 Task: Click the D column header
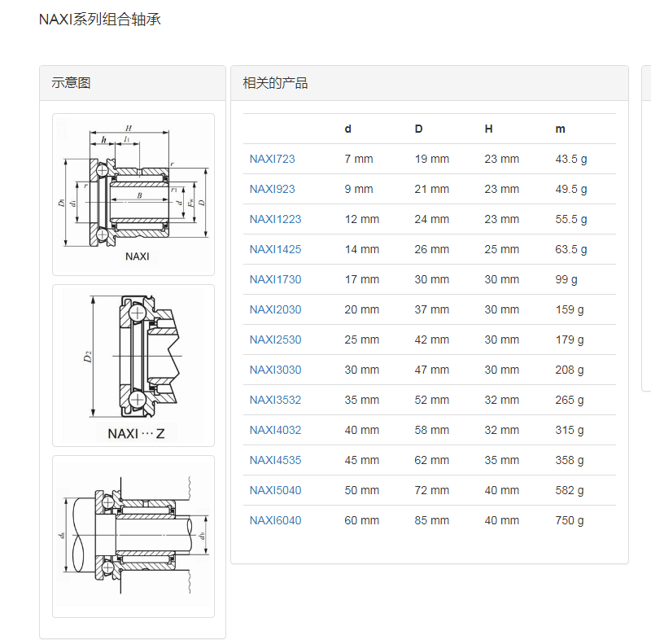click(418, 129)
